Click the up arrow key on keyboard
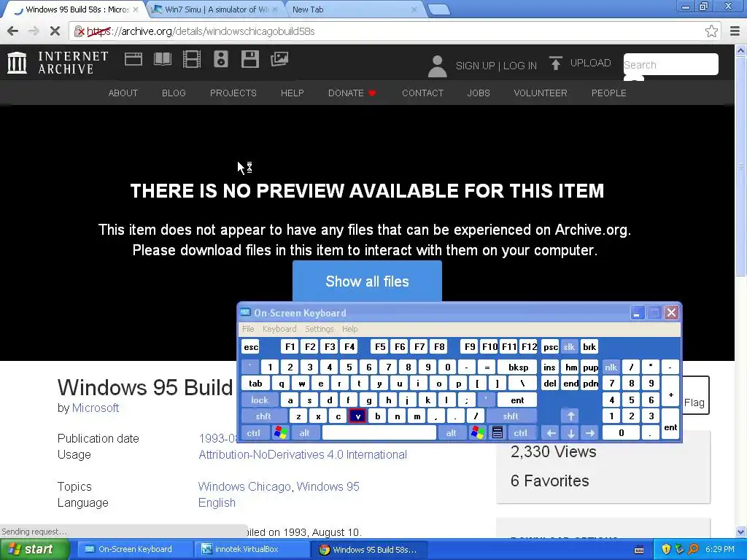747x560 pixels. click(570, 416)
